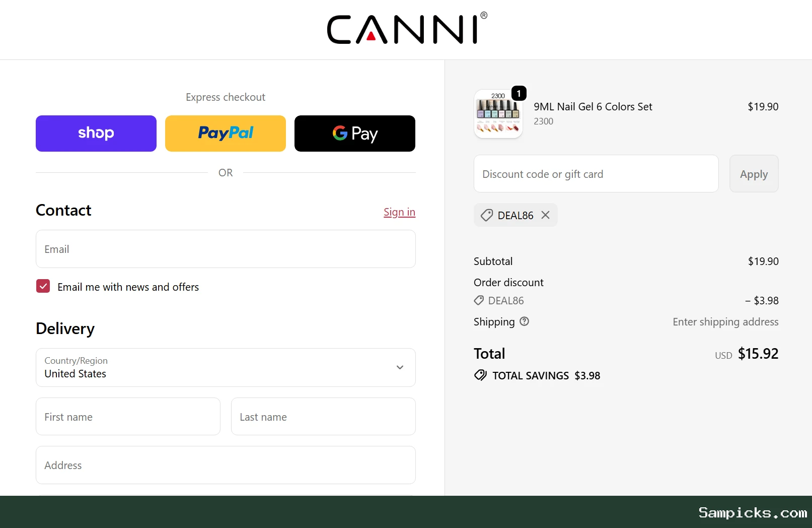812x528 pixels.
Task: Pay with Shop Pay express button
Action: click(x=96, y=134)
